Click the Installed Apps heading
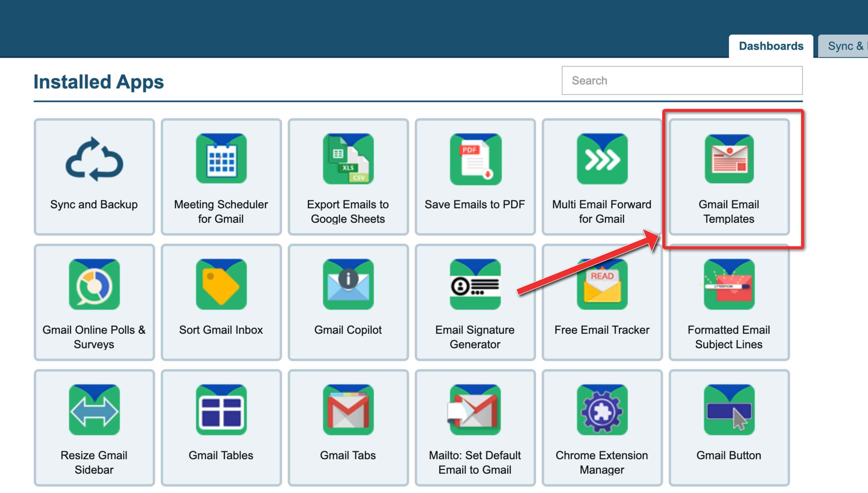The image size is (868, 493). 99,82
